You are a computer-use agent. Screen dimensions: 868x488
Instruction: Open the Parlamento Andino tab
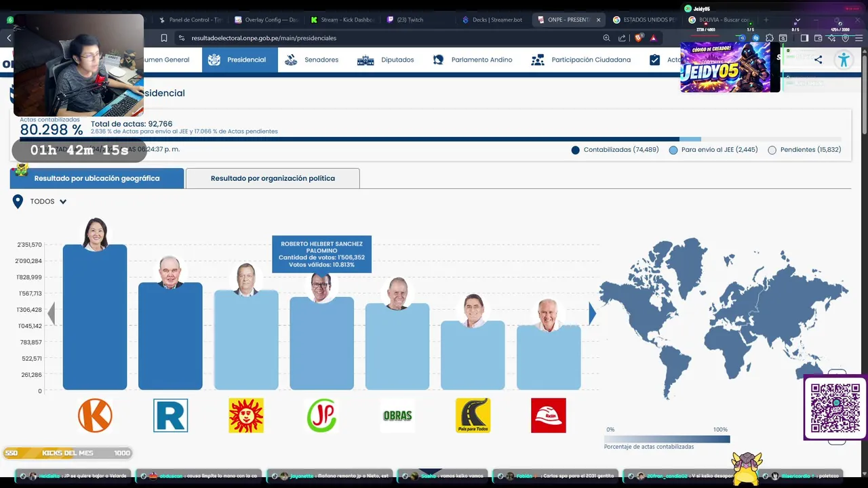click(473, 60)
